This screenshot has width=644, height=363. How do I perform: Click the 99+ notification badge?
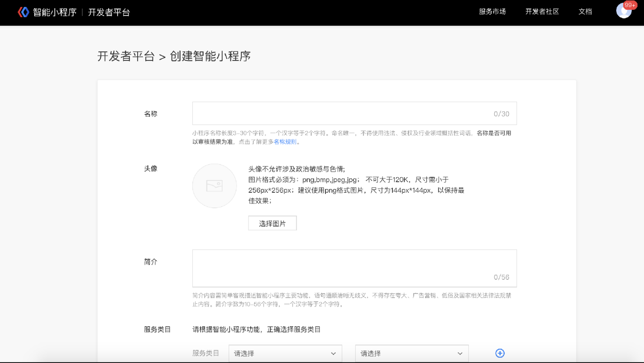[630, 5]
